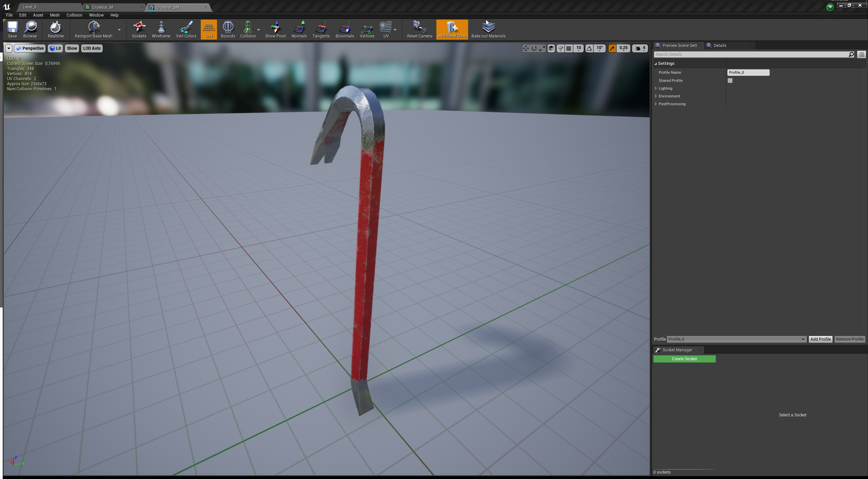The width and height of the screenshot is (868, 479).
Task: Open the File menu
Action: tap(9, 15)
